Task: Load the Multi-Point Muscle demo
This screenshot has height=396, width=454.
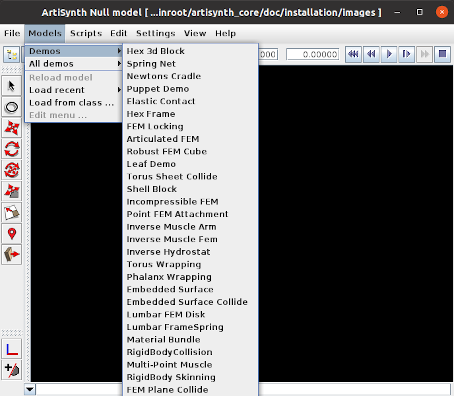Action: click(191, 365)
